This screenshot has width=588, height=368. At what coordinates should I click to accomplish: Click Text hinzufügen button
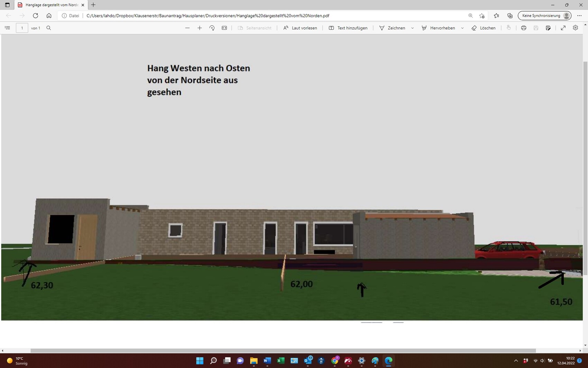tap(348, 28)
